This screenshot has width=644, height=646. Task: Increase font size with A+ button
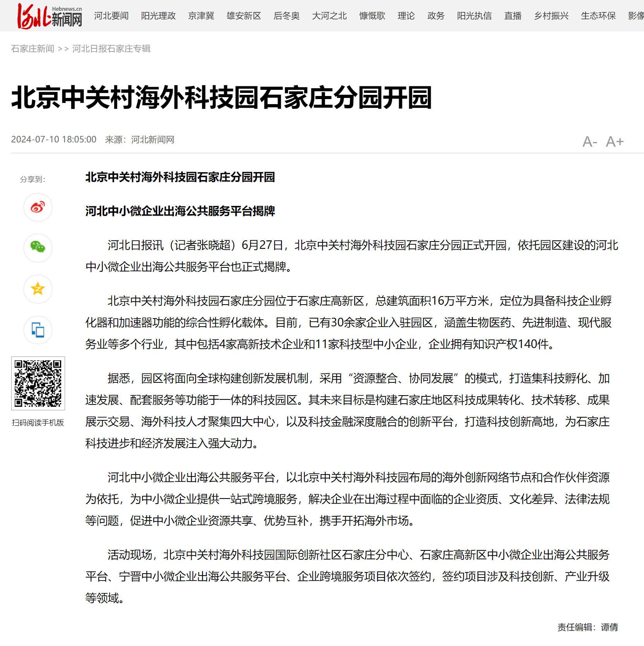pos(615,142)
